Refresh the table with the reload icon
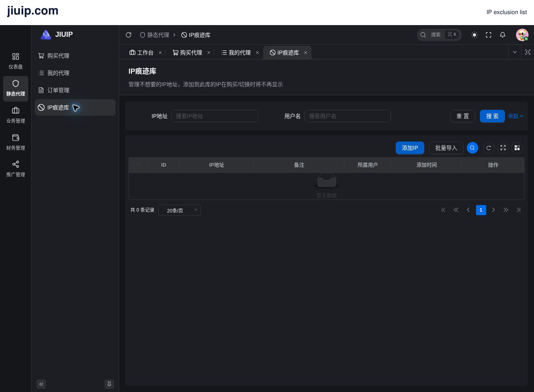Image resolution: width=534 pixels, height=392 pixels. (489, 148)
